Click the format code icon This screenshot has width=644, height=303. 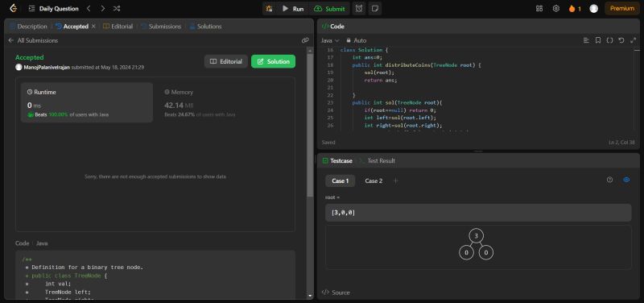click(586, 40)
